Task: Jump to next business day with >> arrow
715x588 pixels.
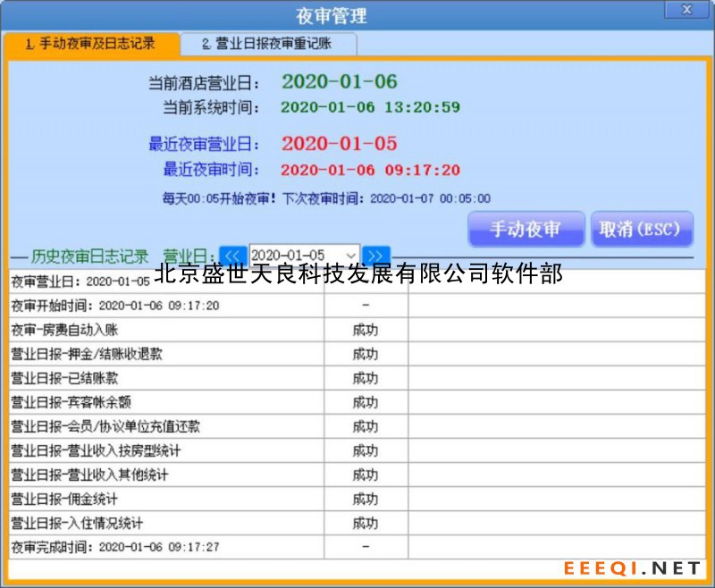Action: [377, 256]
